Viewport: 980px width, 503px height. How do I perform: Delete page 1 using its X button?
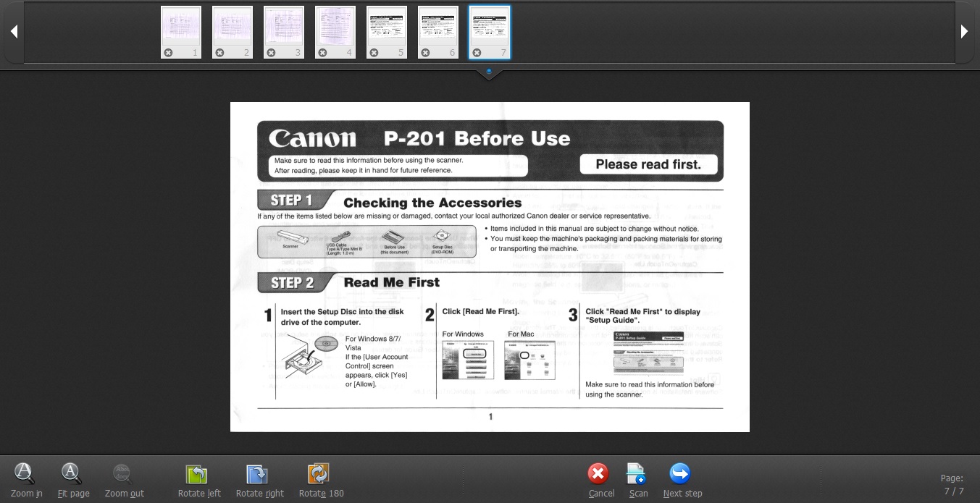[167, 52]
